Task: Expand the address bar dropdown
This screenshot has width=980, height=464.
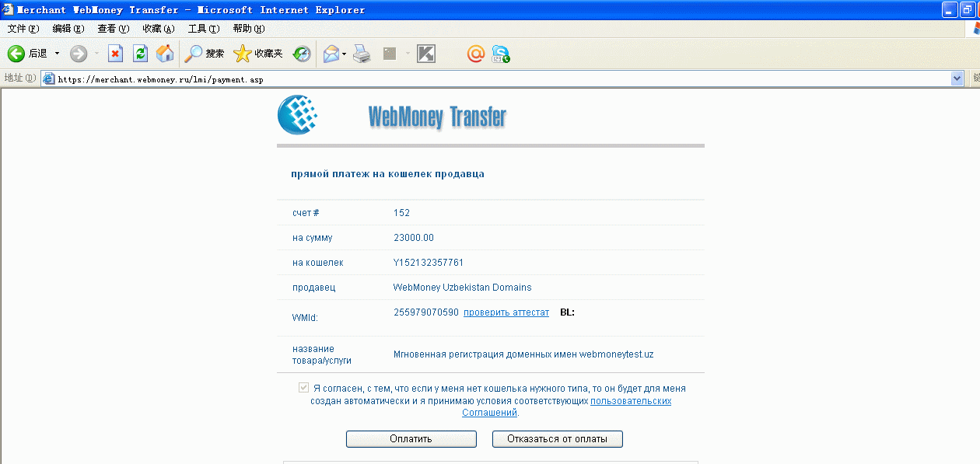Action: [957, 78]
